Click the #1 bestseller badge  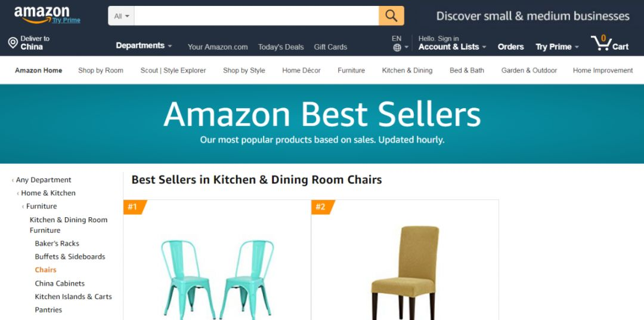click(135, 207)
